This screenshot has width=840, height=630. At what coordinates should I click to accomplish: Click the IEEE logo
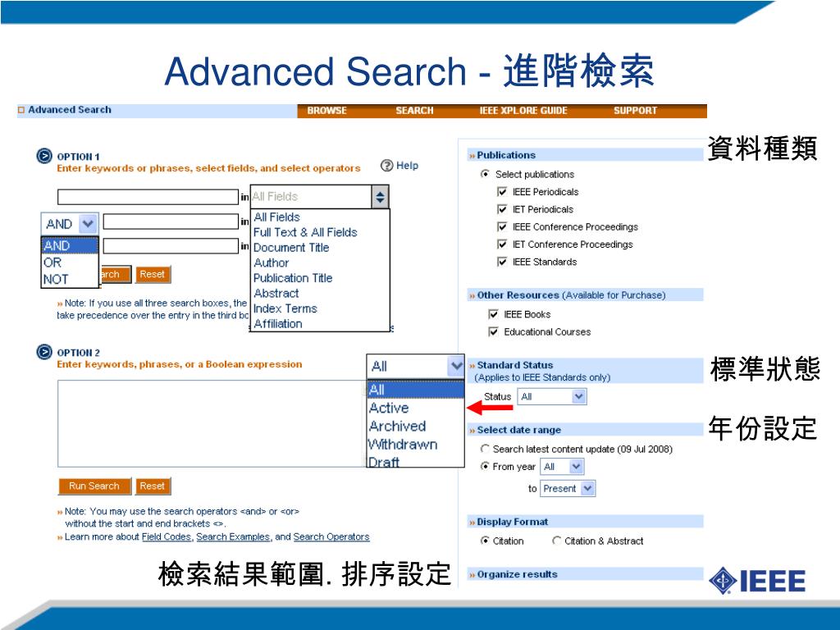coord(757,581)
